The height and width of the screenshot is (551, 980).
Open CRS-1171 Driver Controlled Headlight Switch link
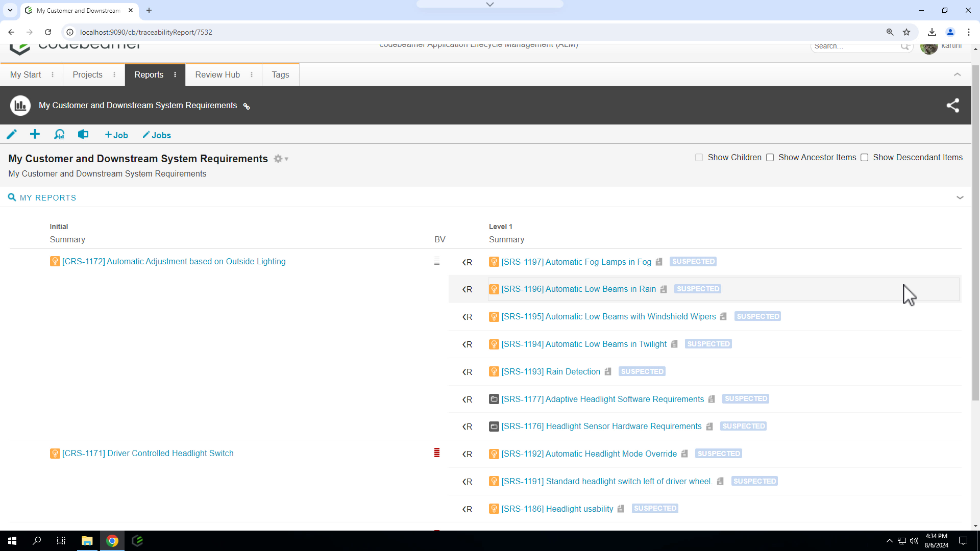point(148,453)
